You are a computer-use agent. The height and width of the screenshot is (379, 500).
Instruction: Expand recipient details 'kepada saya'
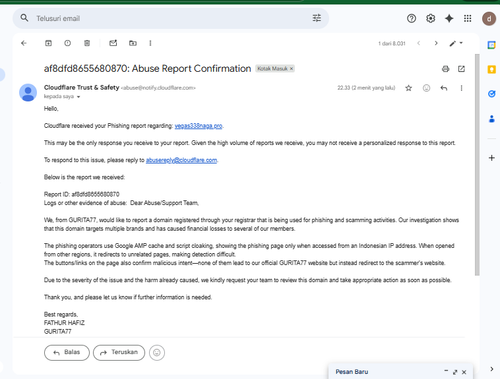pyautogui.click(x=79, y=97)
